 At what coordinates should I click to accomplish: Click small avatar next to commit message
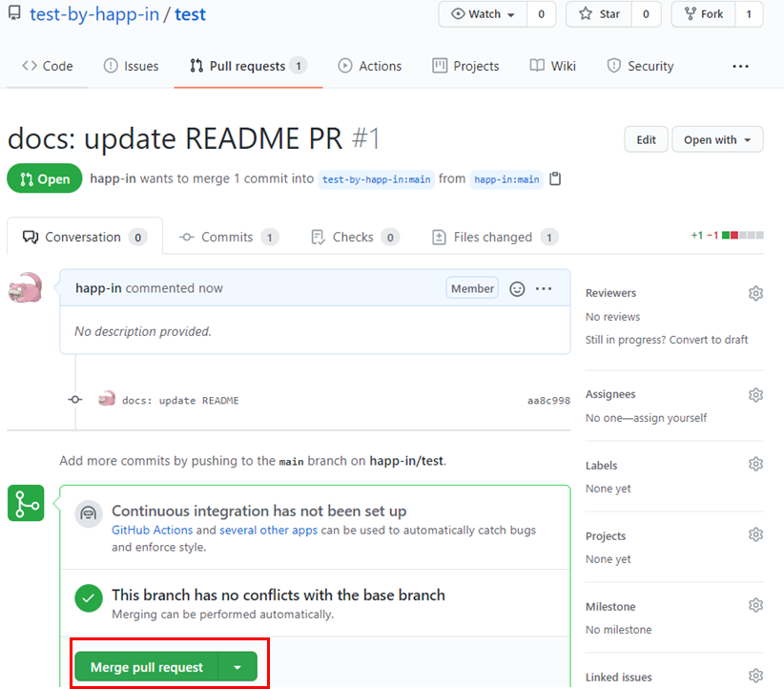tap(107, 399)
